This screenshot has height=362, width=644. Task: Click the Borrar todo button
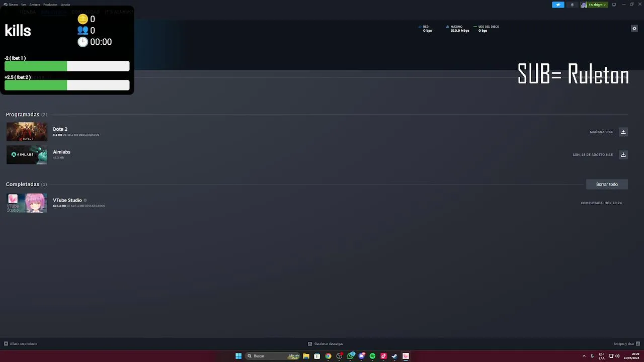pos(607,184)
